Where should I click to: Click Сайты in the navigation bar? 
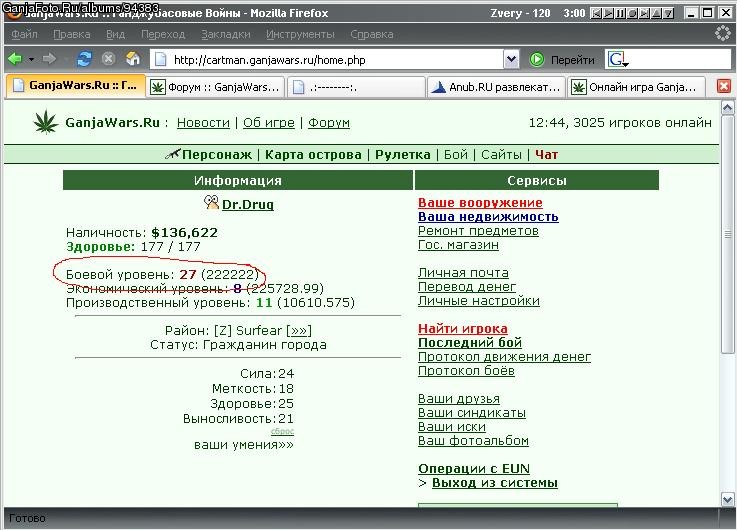coord(501,155)
